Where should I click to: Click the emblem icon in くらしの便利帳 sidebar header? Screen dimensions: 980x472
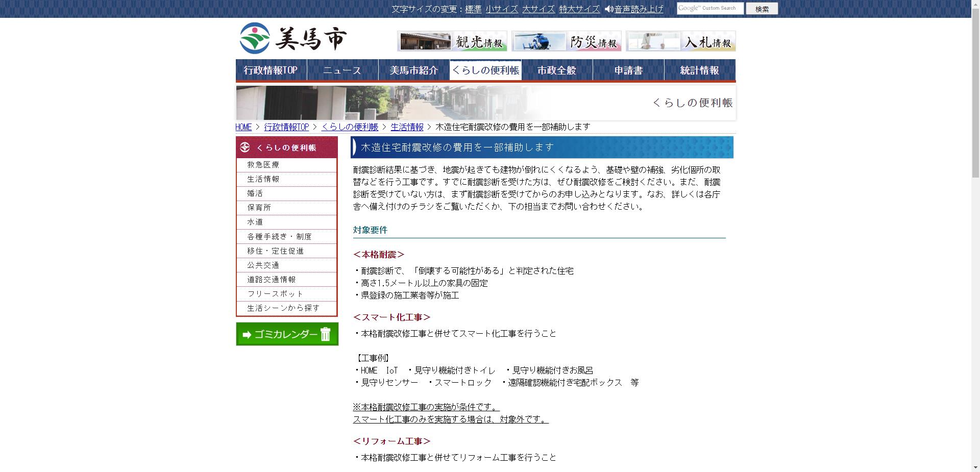point(244,147)
